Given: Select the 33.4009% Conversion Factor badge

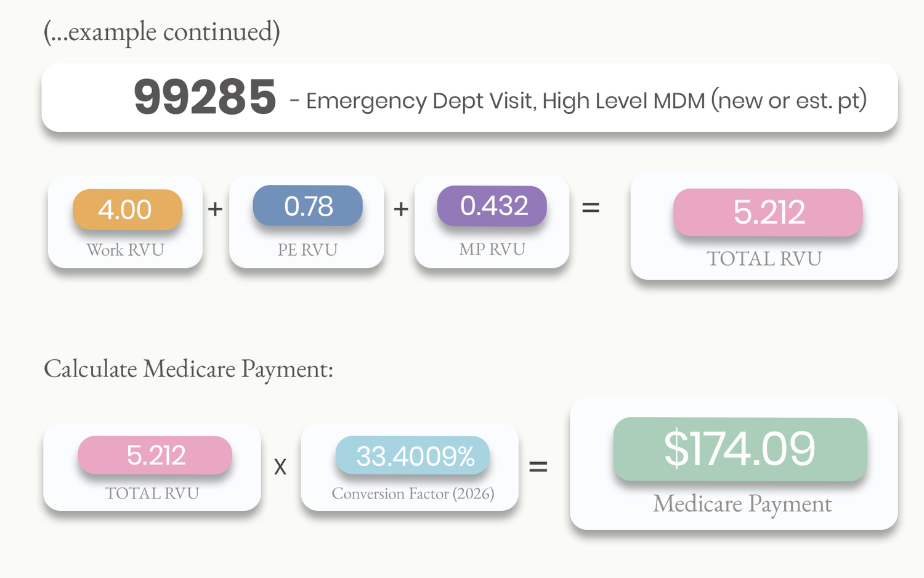Looking at the screenshot, I should [x=413, y=455].
